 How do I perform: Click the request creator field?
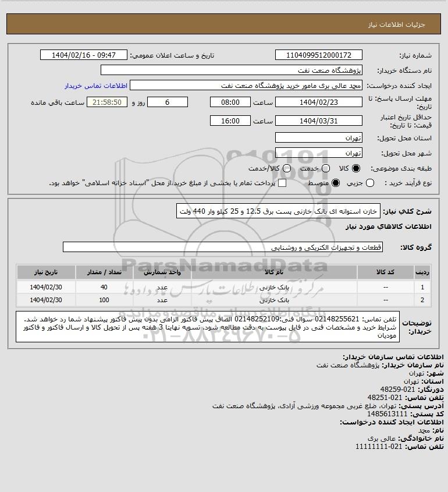coord(246,86)
